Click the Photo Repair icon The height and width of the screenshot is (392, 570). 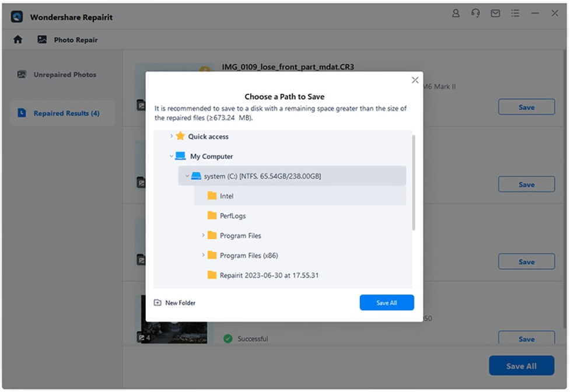click(x=42, y=40)
